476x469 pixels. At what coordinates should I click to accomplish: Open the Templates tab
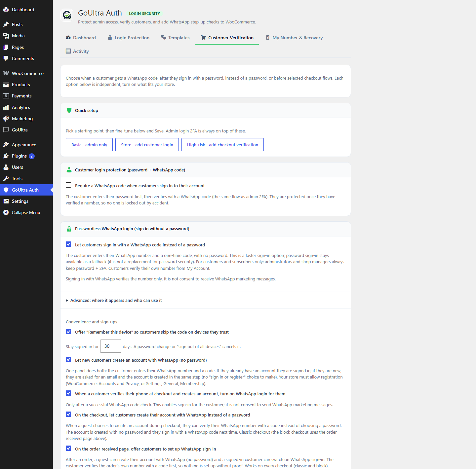point(175,38)
